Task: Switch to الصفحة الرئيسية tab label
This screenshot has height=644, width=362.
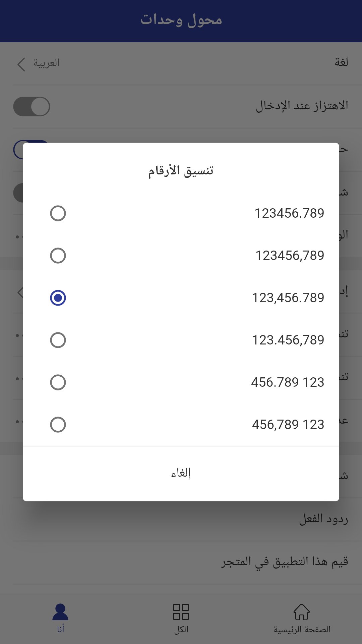Action: (x=302, y=630)
